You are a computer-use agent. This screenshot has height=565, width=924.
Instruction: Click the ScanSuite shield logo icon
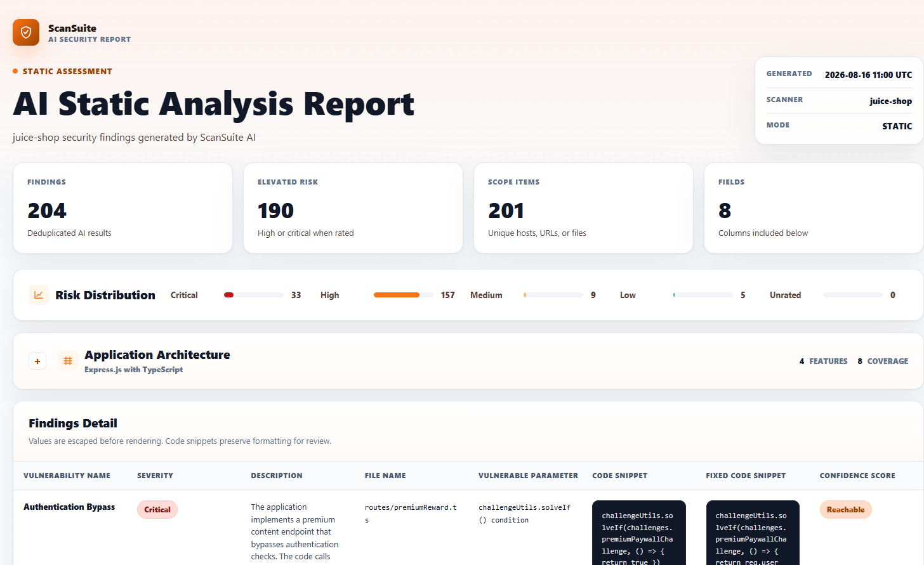26,32
